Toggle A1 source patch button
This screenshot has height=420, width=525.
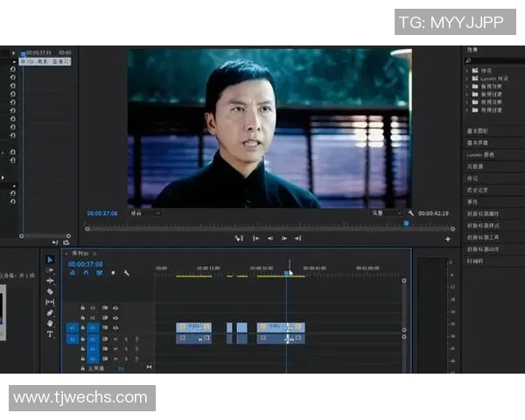tap(73, 339)
